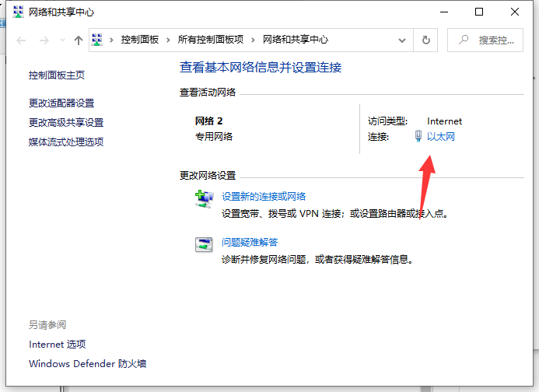Open the 以太网 connection link
The image size is (539, 392).
coord(440,137)
